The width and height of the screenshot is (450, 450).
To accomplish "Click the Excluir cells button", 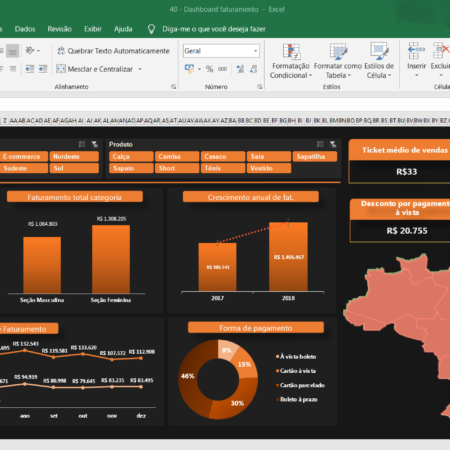I will click(440, 59).
